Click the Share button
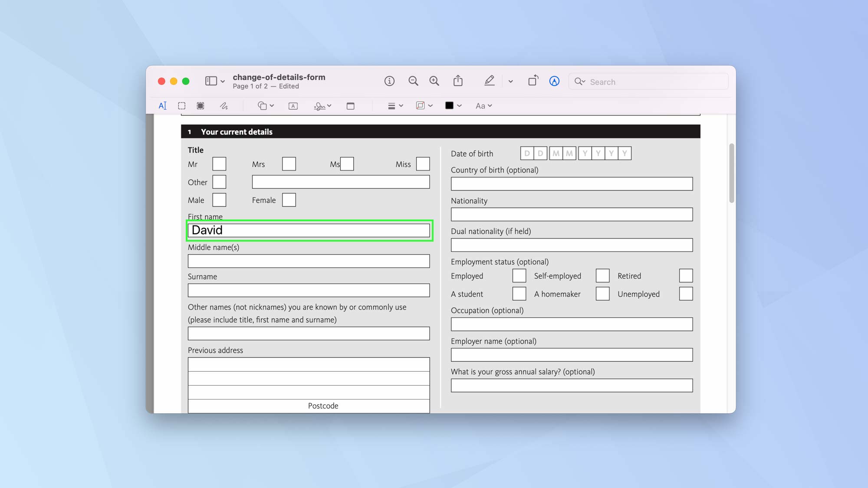The width and height of the screenshot is (868, 488). (458, 81)
